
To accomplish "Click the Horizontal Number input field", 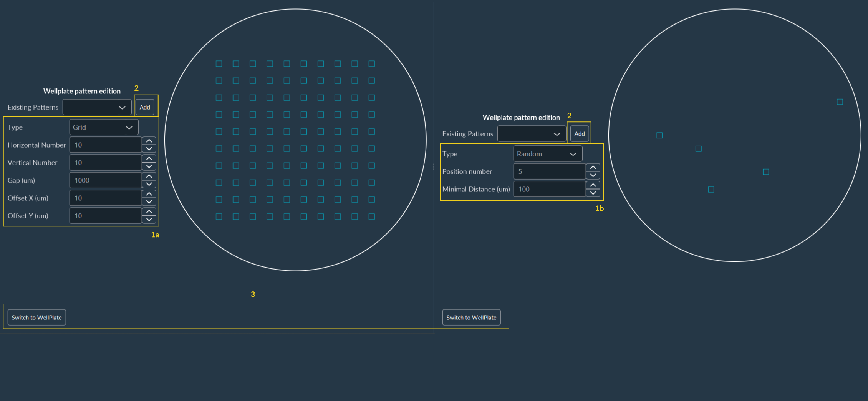I will 105,145.
